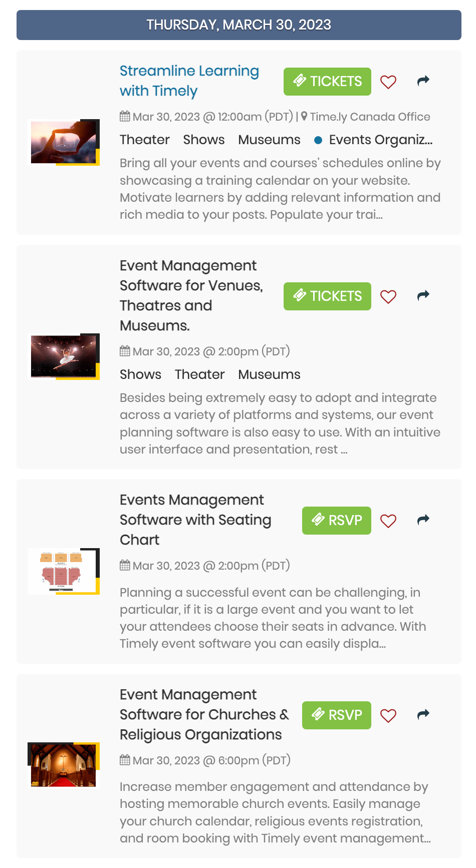This screenshot has width=476, height=868.
Task: Click Museums tag under the 2:00pm Venues event
Action: tap(270, 374)
